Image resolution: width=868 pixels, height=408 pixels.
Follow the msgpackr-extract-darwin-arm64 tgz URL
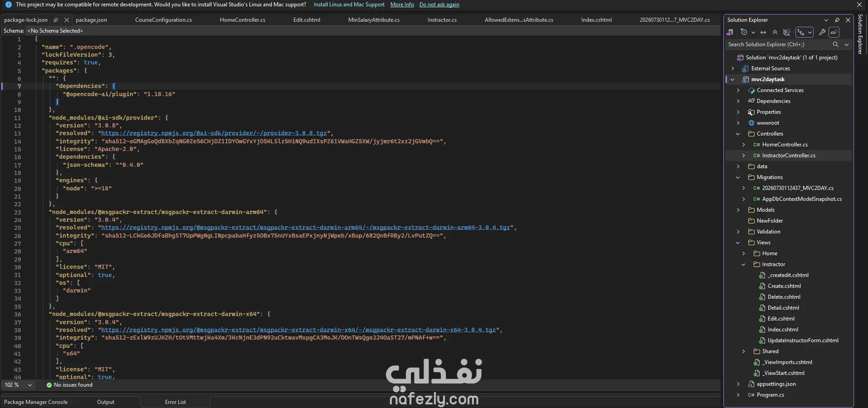tap(306, 228)
